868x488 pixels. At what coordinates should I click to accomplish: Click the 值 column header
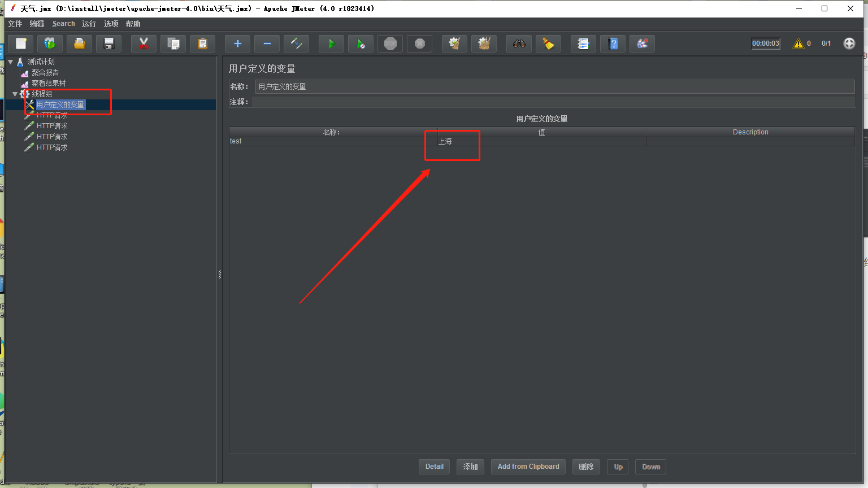click(x=541, y=132)
